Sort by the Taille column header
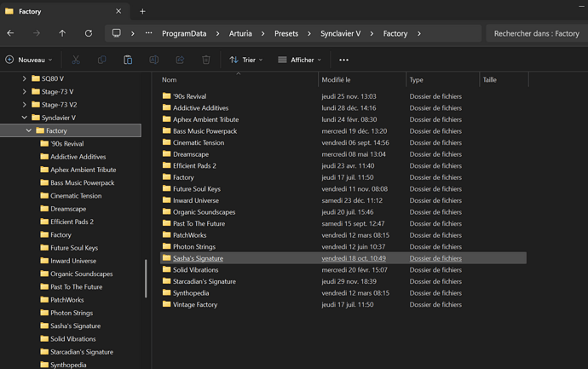 point(504,79)
